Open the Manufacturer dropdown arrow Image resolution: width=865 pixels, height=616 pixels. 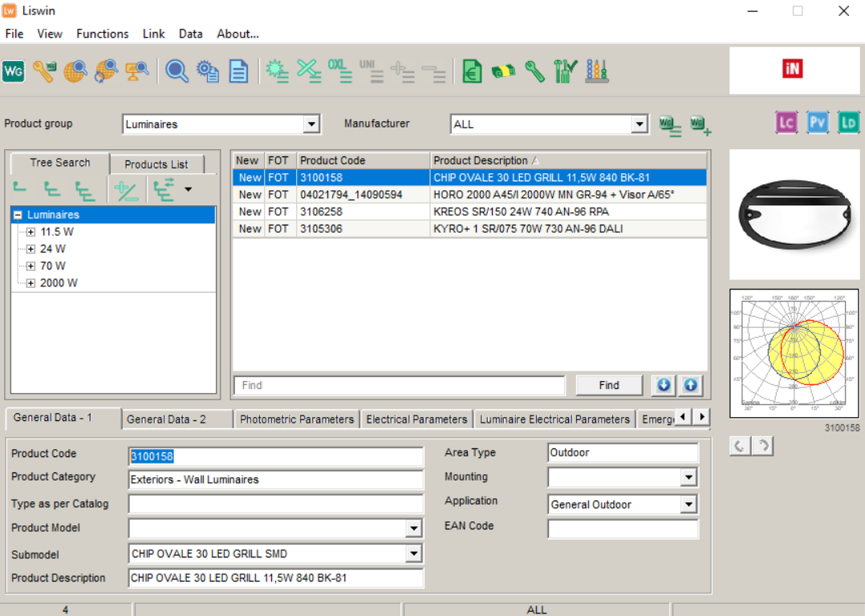point(640,124)
